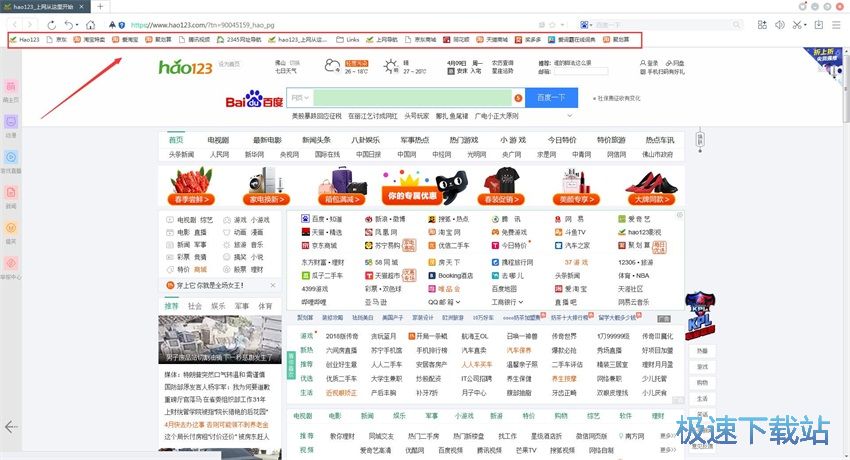Viewport: 850px width, 460px height.
Task: Click the red news icon in left sidebar
Action: click(11, 192)
